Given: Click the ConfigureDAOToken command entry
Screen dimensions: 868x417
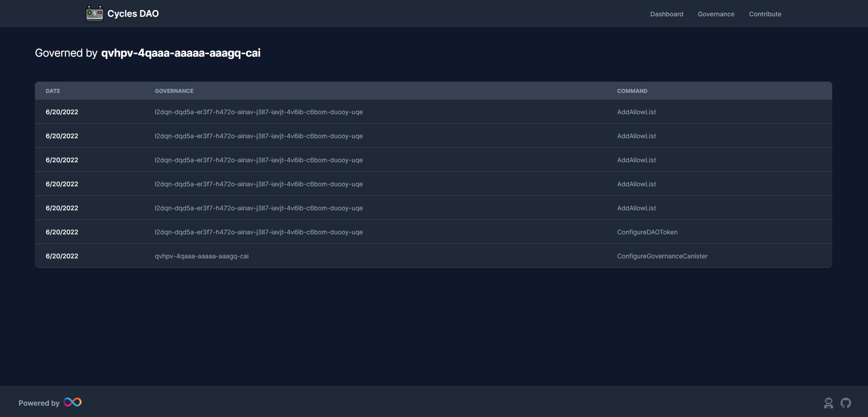Looking at the screenshot, I should pos(647,232).
